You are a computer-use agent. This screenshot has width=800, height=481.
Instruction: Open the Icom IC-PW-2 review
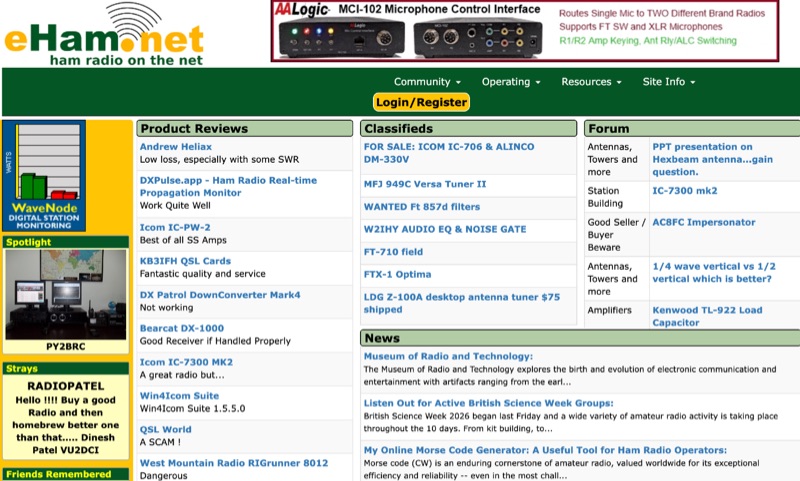click(x=175, y=227)
